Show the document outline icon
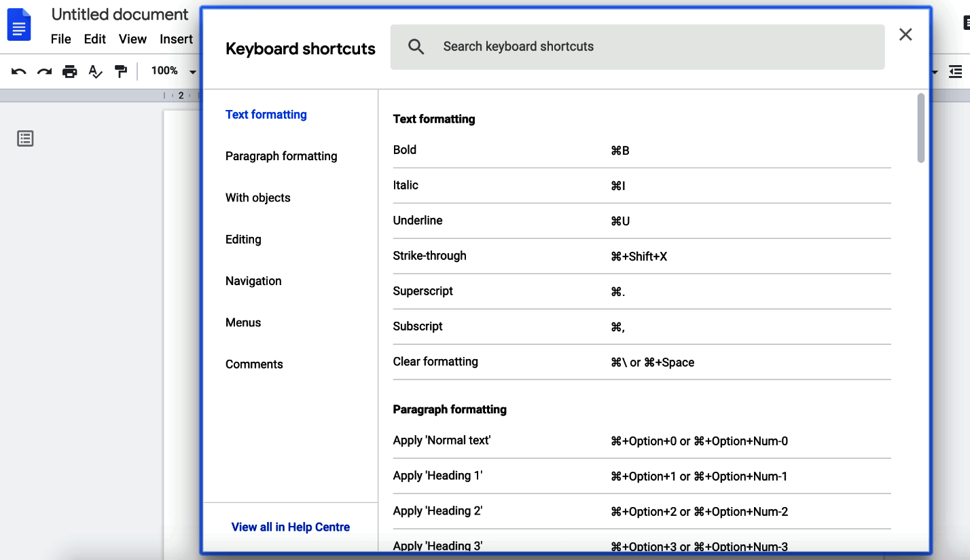Viewport: 970px width, 560px height. (x=25, y=138)
